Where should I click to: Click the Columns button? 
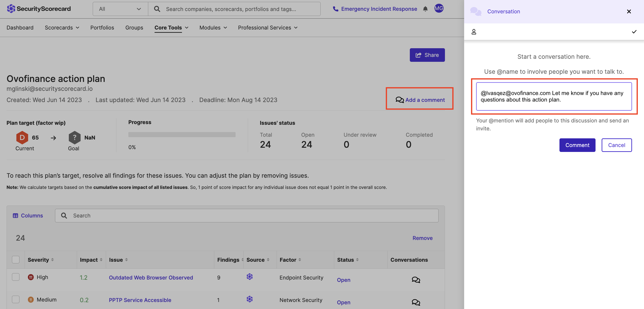pyautogui.click(x=28, y=216)
